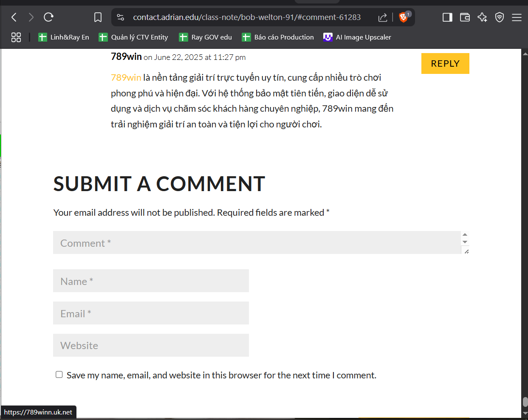
Task: Show the apps grid in bookmarks bar
Action: tap(16, 37)
